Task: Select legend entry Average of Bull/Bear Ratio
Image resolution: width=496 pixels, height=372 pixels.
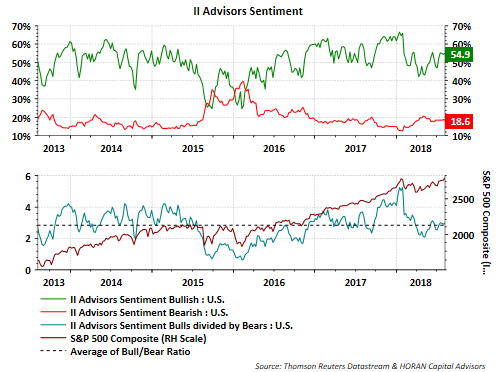Action: point(130,351)
